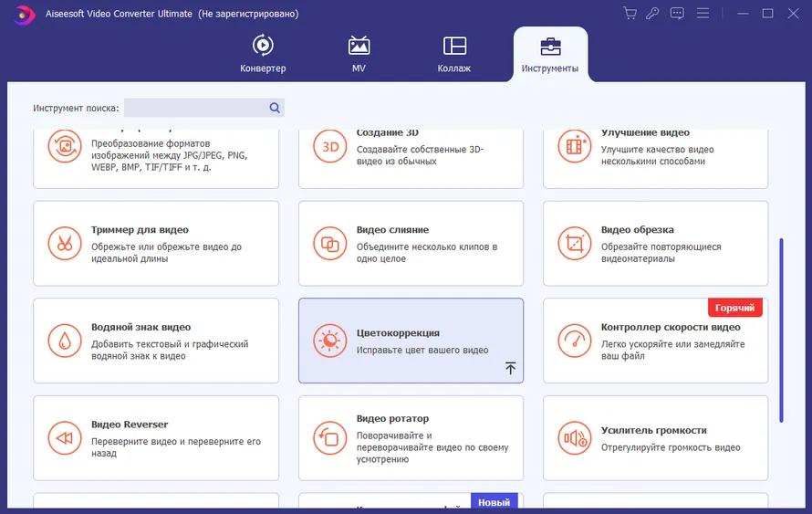
Task: Click the video crop icon
Action: pyautogui.click(x=575, y=244)
